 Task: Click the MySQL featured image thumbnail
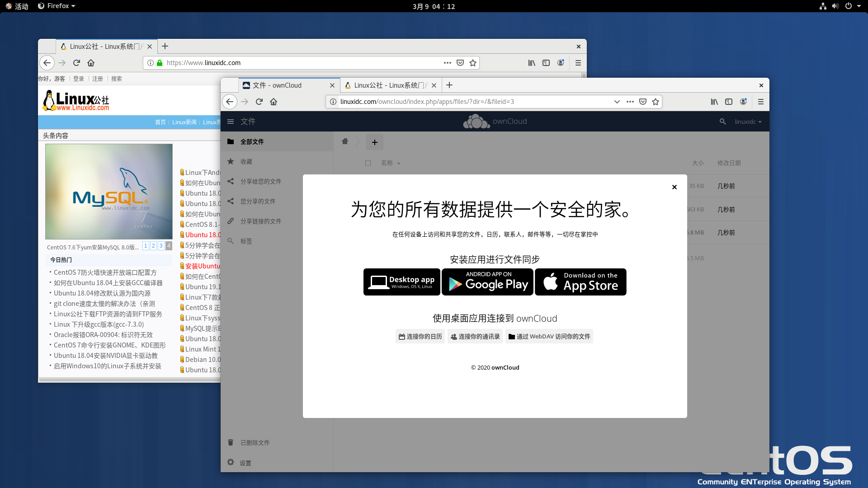pos(109,192)
